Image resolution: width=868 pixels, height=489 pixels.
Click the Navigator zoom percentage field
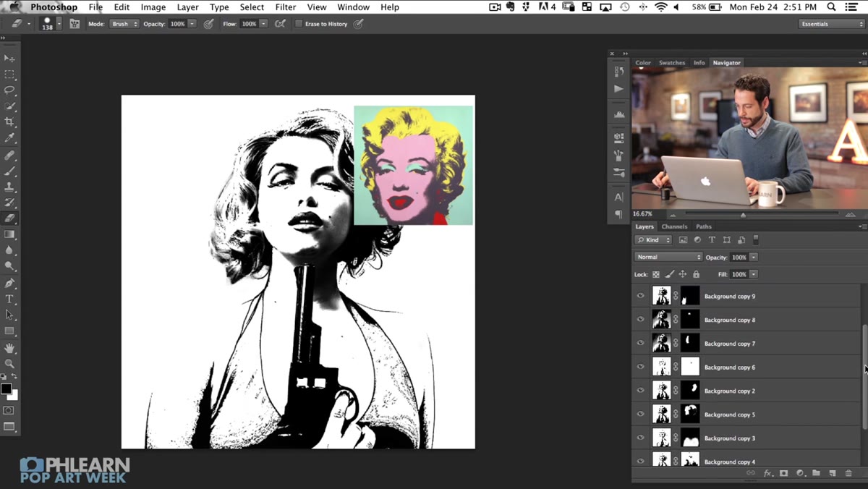coord(642,214)
